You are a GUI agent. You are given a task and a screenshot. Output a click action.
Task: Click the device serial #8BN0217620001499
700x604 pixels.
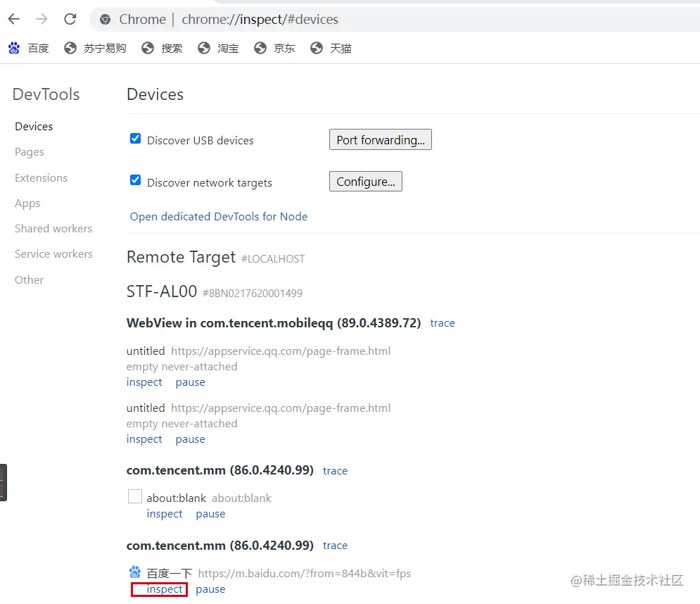click(x=253, y=294)
